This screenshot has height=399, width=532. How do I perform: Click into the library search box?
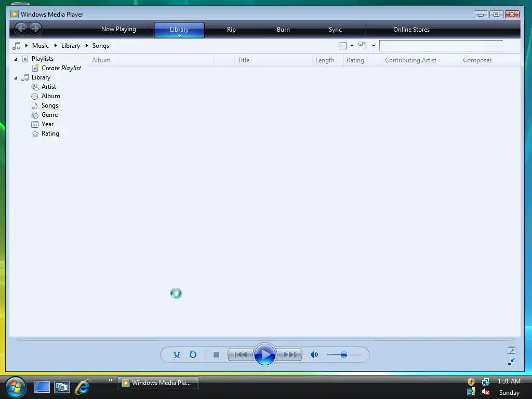point(441,46)
